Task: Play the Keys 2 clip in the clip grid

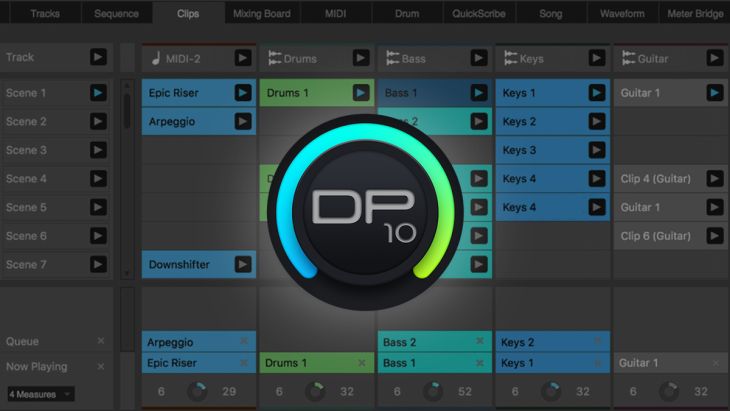Action: point(596,121)
